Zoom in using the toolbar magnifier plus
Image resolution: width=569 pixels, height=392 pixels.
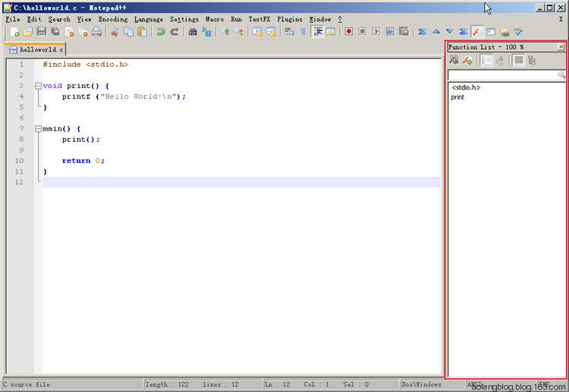click(225, 32)
